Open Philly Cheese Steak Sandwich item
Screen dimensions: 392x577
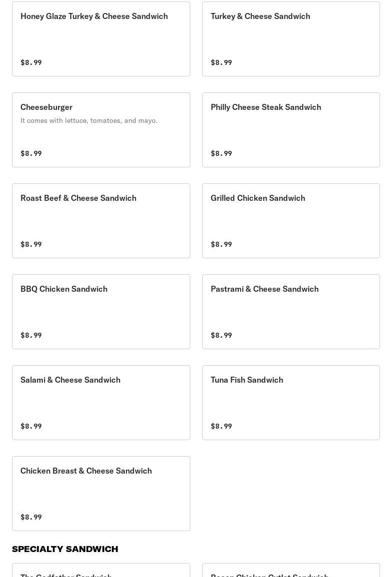coord(291,130)
